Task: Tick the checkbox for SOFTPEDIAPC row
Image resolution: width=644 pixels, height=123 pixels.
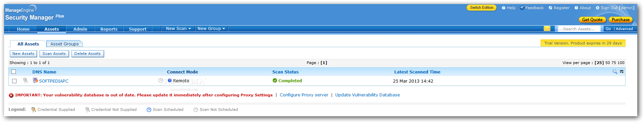Action: pyautogui.click(x=14, y=81)
